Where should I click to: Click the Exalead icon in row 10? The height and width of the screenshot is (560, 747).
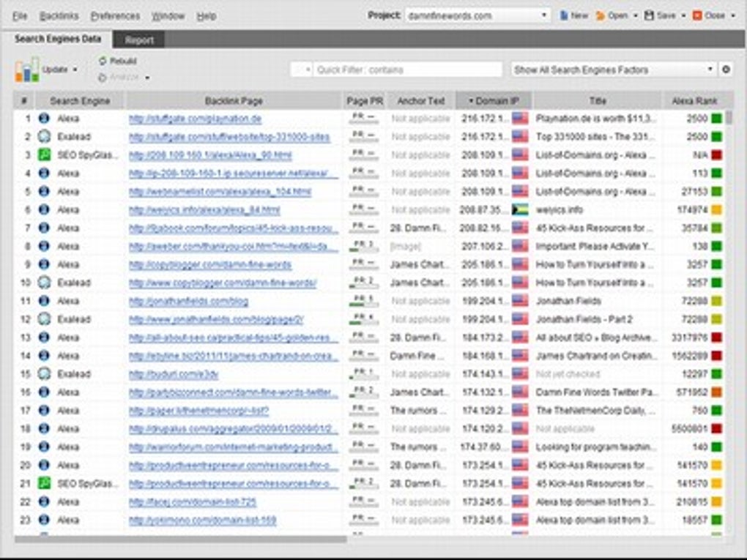[44, 283]
